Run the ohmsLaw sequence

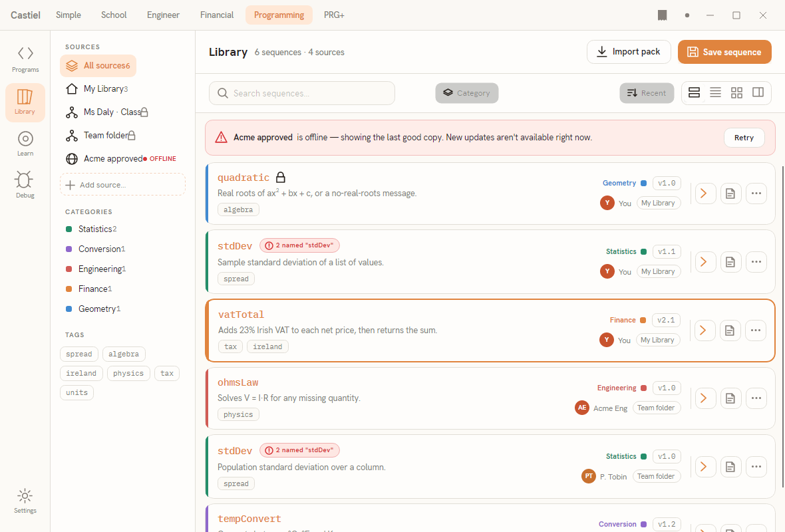coord(705,398)
